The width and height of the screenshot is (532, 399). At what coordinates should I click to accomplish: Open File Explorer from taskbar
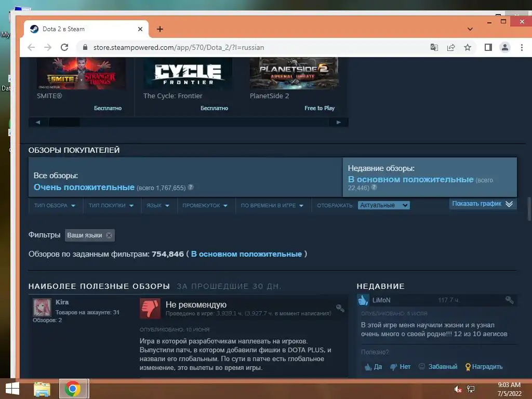coord(42,389)
